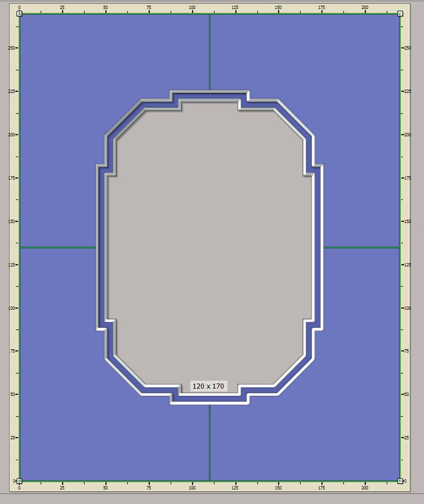The height and width of the screenshot is (504, 424).
Task: Click the "200" mark on the bottom ruler
Action: tap(365, 488)
